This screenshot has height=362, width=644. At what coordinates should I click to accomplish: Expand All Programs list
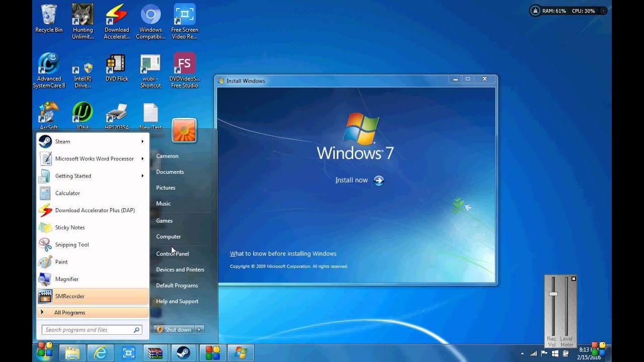pyautogui.click(x=69, y=313)
